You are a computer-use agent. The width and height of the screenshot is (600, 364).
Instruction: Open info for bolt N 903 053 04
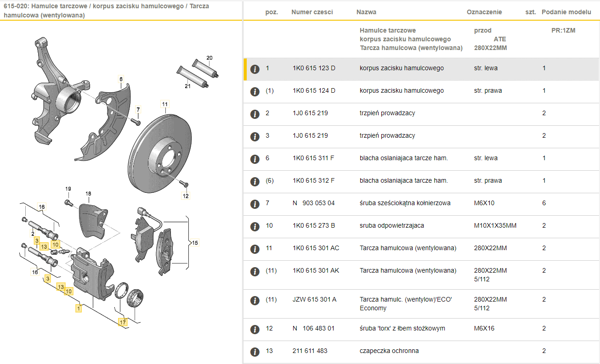pyautogui.click(x=255, y=204)
